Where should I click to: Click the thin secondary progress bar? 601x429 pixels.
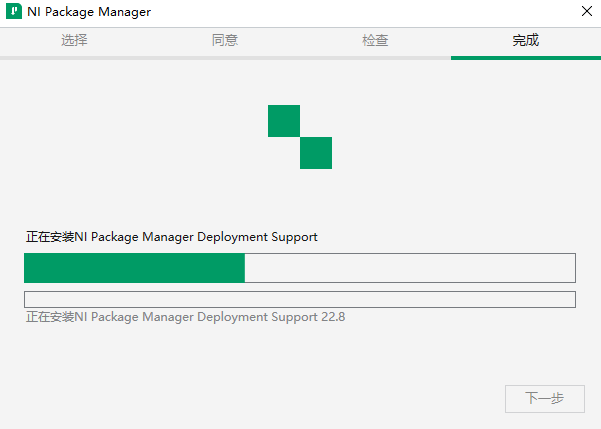click(300, 299)
